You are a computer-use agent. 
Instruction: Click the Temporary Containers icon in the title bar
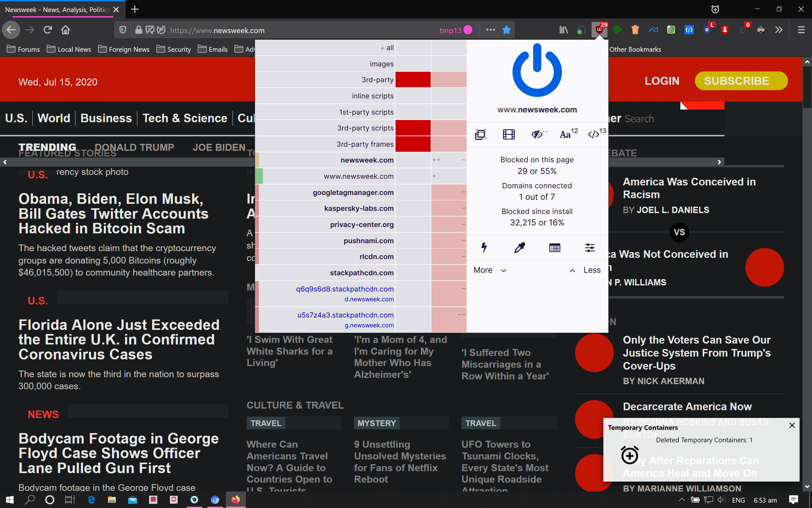point(715,10)
